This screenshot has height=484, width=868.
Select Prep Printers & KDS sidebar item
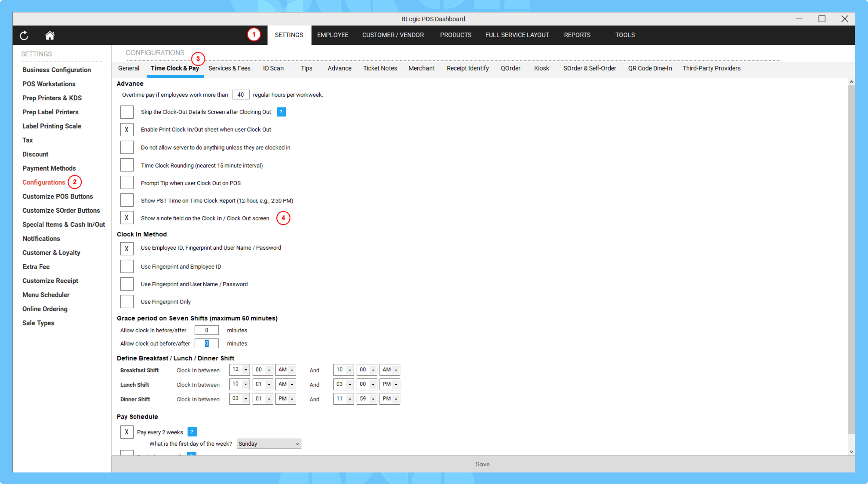(52, 98)
